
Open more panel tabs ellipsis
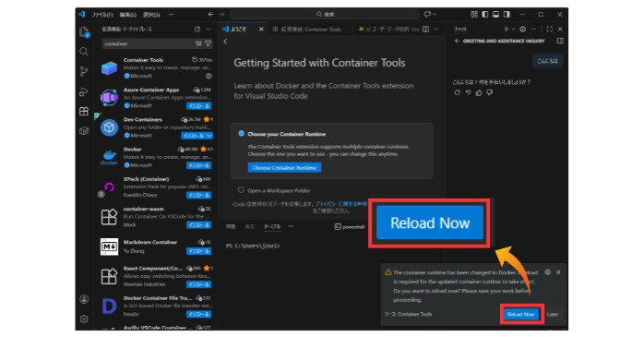[x=291, y=227]
